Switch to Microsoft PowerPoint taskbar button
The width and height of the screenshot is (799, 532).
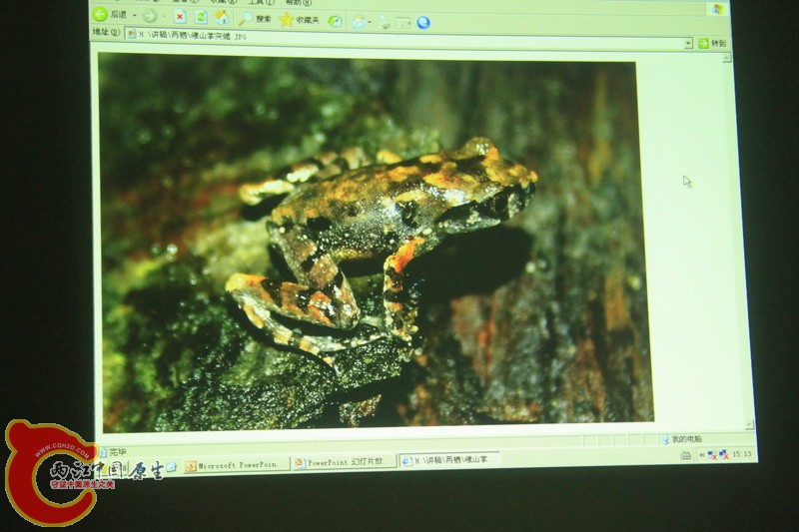click(x=236, y=465)
